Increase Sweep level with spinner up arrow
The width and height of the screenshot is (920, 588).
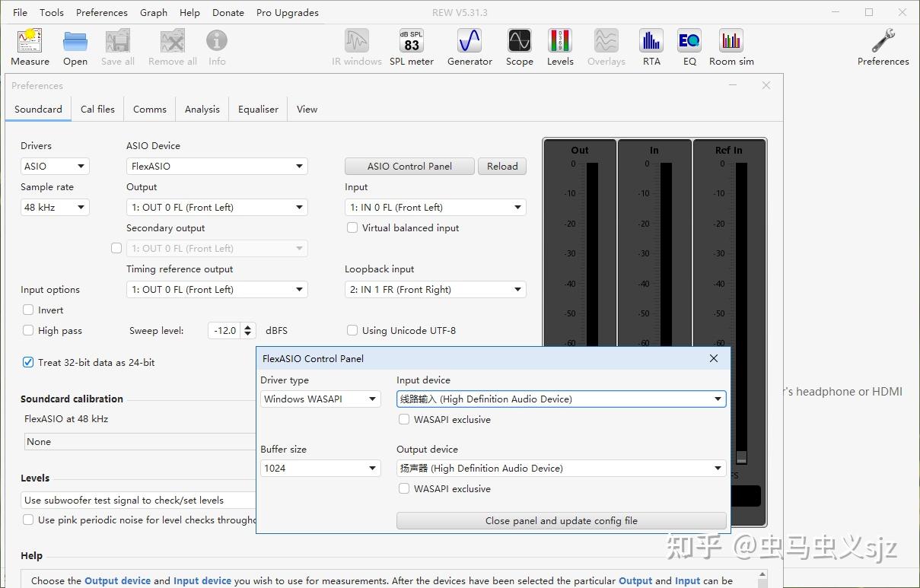248,327
